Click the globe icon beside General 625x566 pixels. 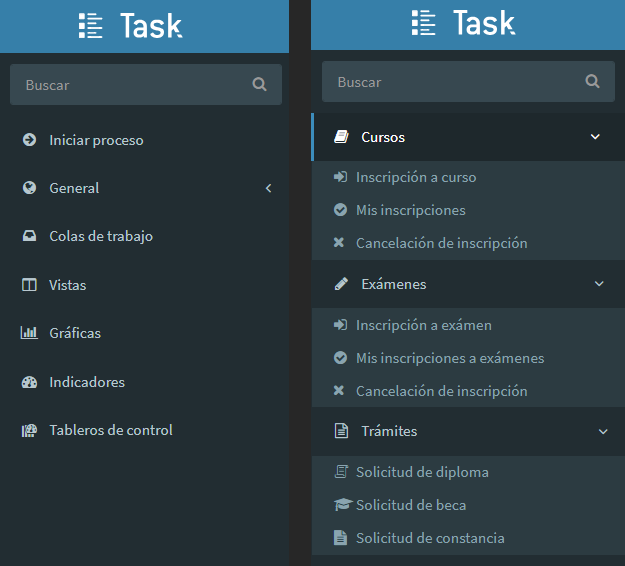(29, 188)
